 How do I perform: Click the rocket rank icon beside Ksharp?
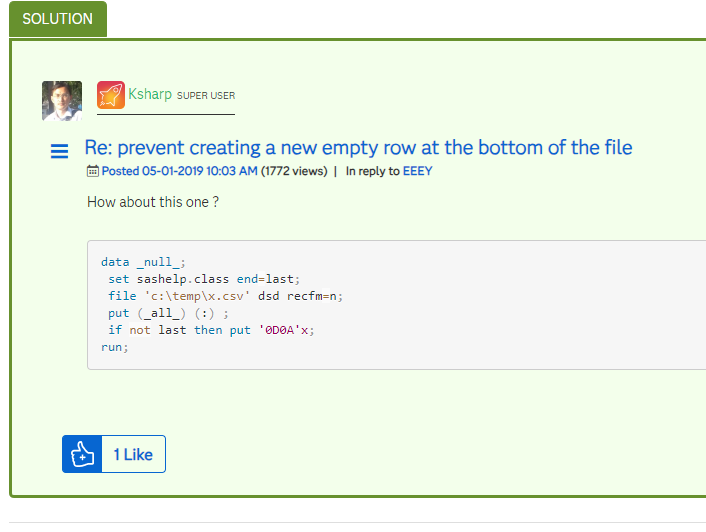click(x=111, y=95)
